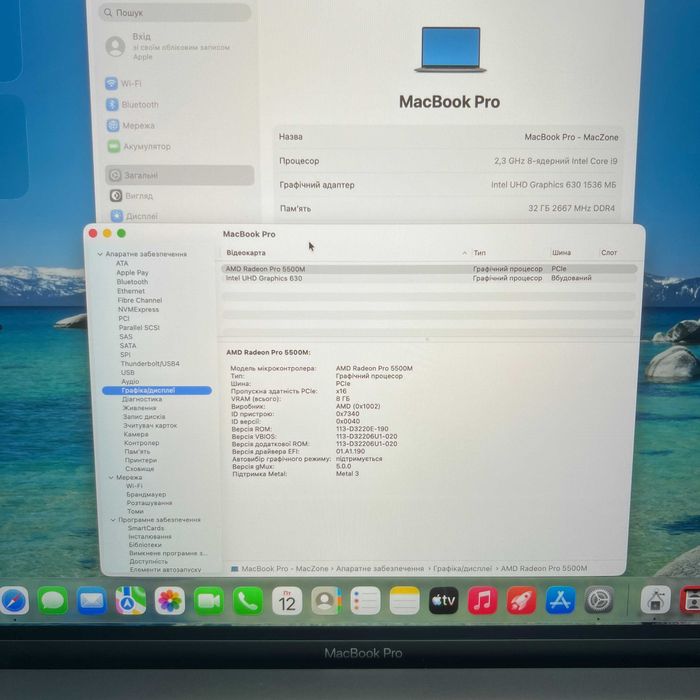The width and height of the screenshot is (700, 700).
Task: Select Діагностика tree item
Action: 142,399
